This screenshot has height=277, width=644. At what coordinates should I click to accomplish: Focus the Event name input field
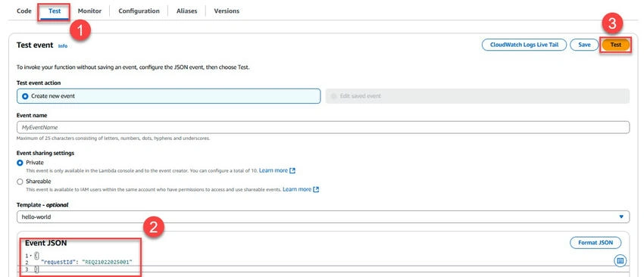[x=323, y=127]
